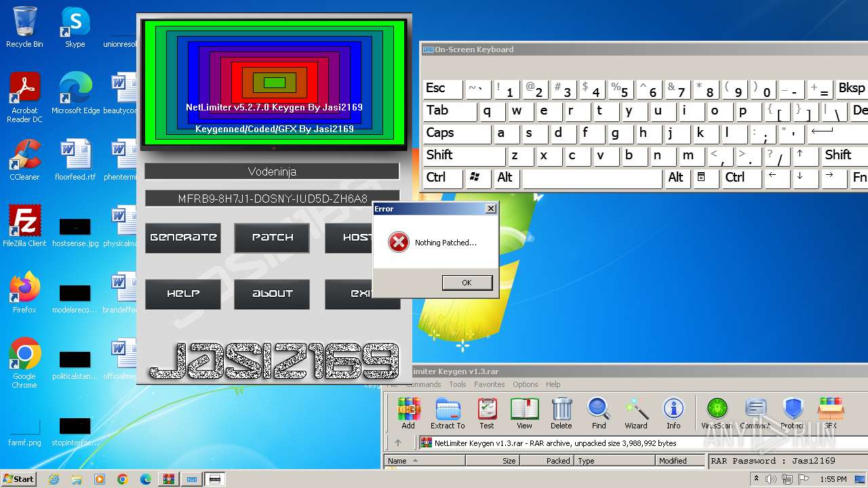Click the volume tray icon
This screenshot has width=868, height=488.
[771, 479]
